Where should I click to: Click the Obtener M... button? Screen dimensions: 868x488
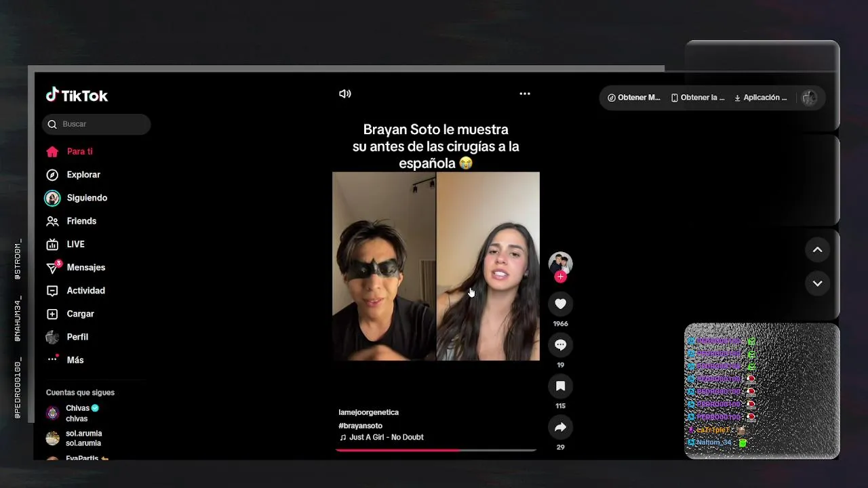coord(634,98)
